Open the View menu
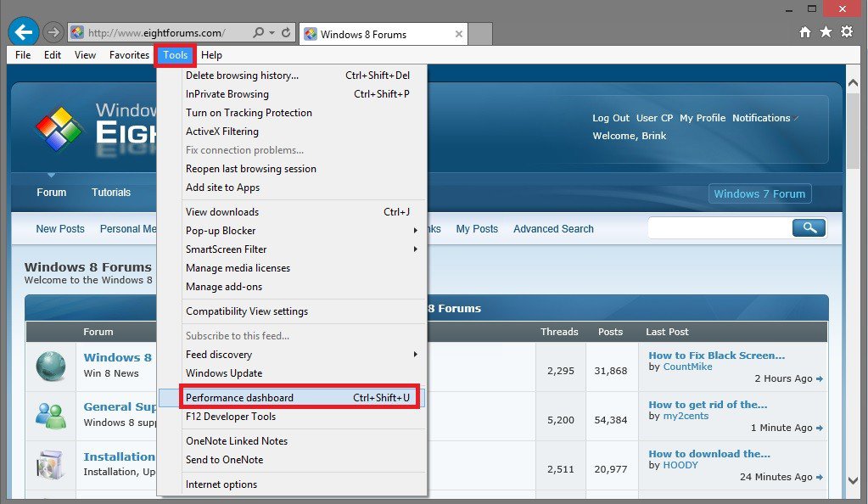The width and height of the screenshot is (868, 504). coord(85,55)
